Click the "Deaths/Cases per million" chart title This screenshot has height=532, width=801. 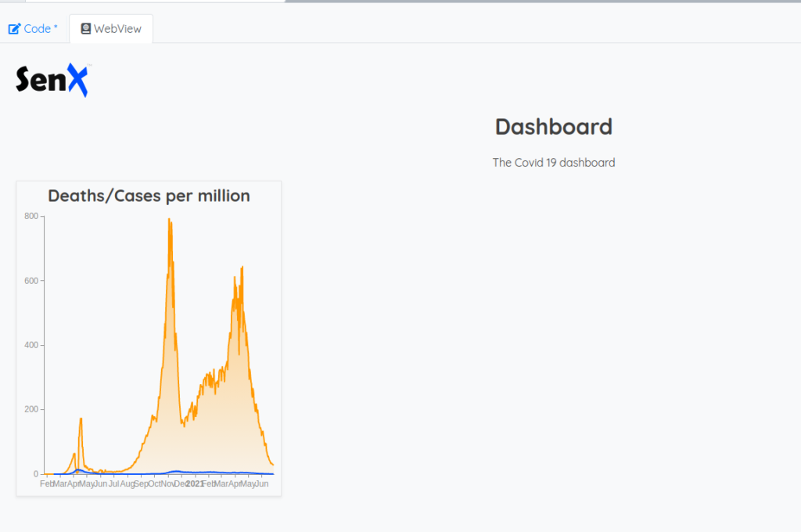click(149, 196)
